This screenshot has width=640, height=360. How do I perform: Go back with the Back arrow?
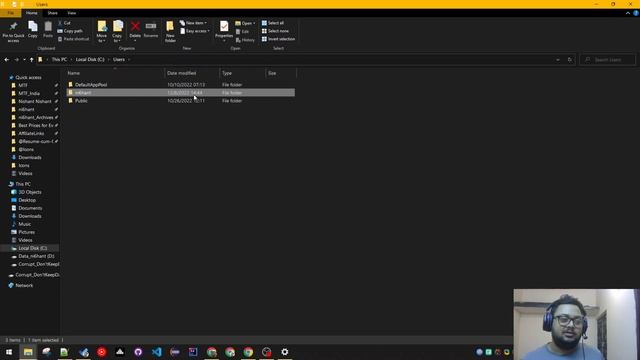pos(7,60)
